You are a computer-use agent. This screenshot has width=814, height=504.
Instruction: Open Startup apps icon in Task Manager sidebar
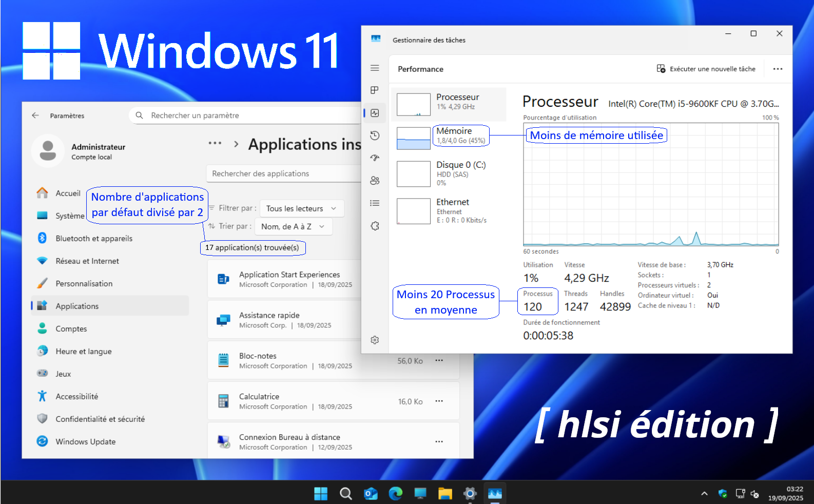click(375, 158)
